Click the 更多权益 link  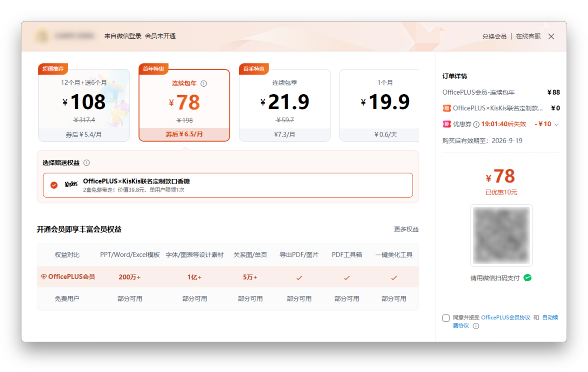coord(406,229)
